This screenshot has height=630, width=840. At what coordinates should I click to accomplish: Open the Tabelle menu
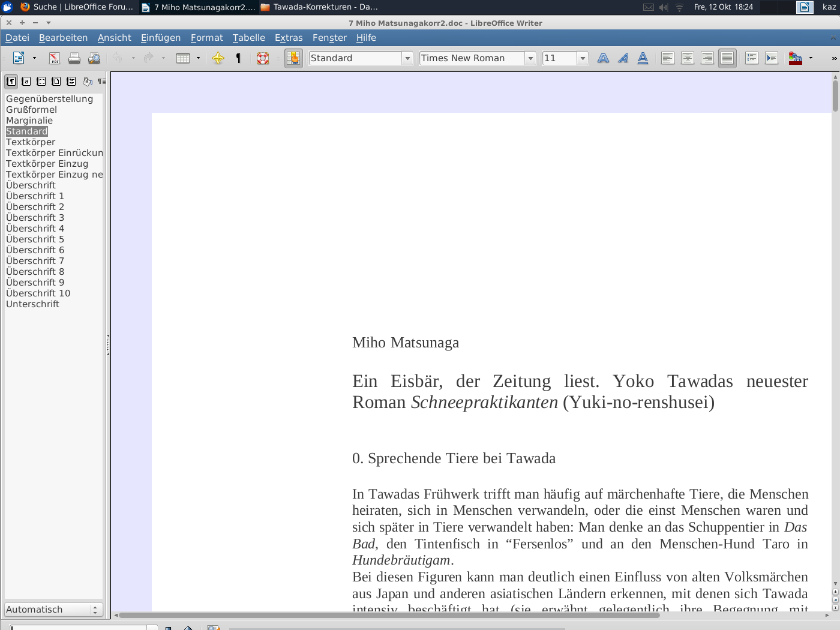pyautogui.click(x=249, y=38)
